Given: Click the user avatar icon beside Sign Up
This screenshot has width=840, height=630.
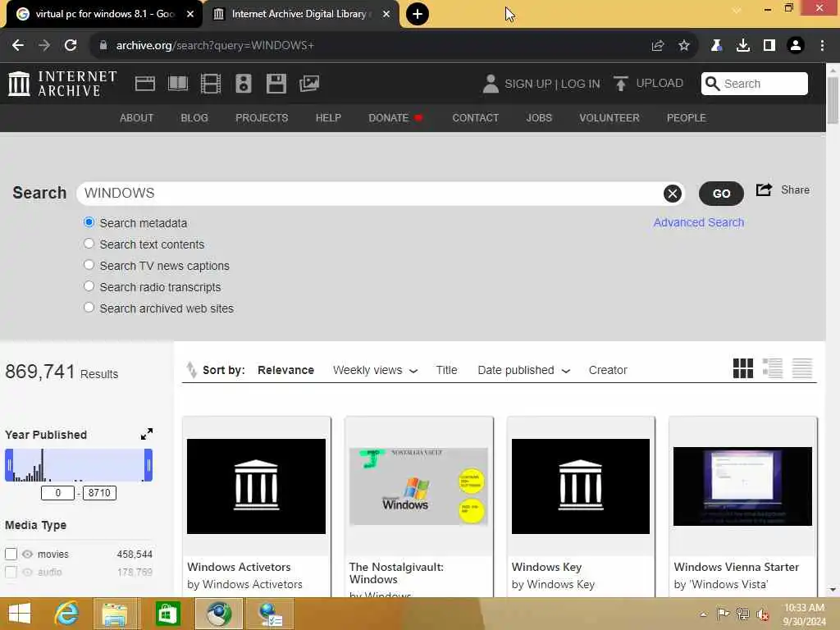Looking at the screenshot, I should tap(491, 84).
